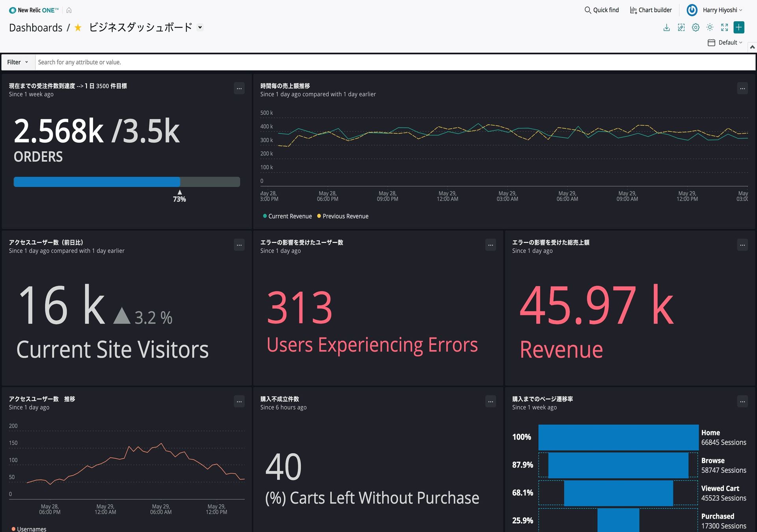Click the ORDERS goal progress bar
Screen dimensions: 757x532
(126, 182)
